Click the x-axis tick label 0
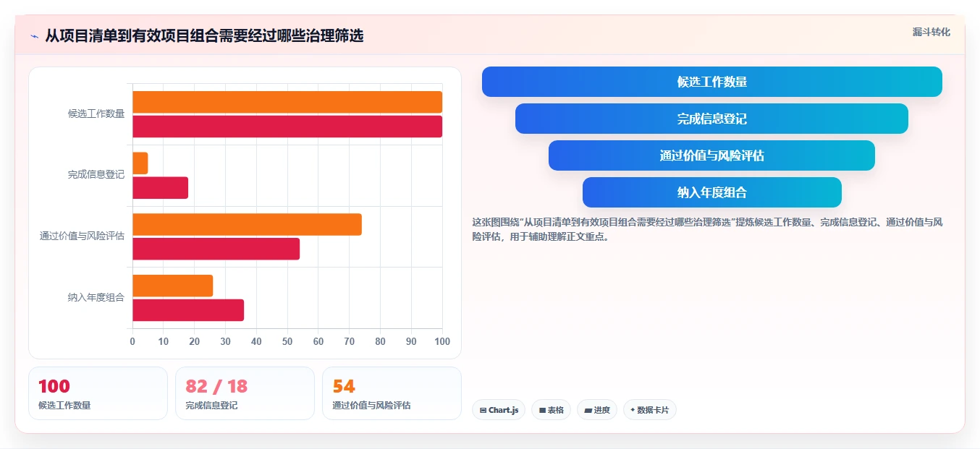980x449 pixels. click(x=132, y=341)
